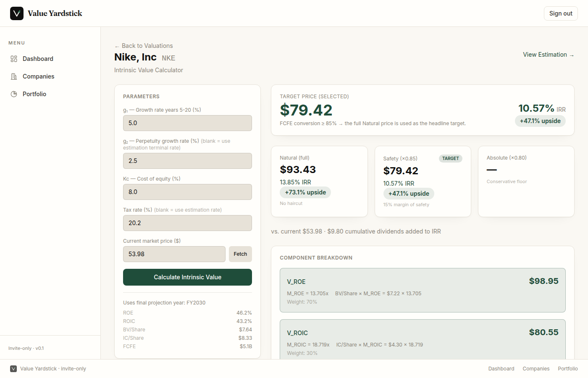Click the M_ROE = 13.705x formula text

click(307, 294)
